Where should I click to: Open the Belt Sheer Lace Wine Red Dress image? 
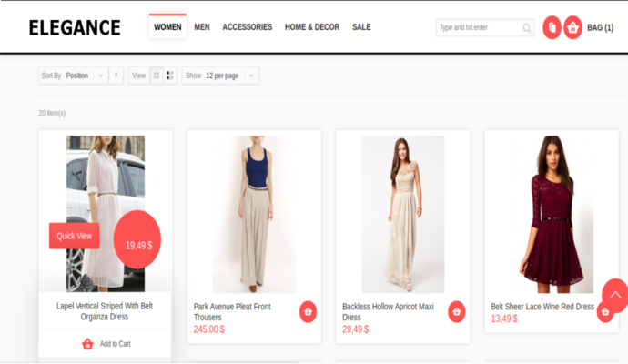point(552,214)
